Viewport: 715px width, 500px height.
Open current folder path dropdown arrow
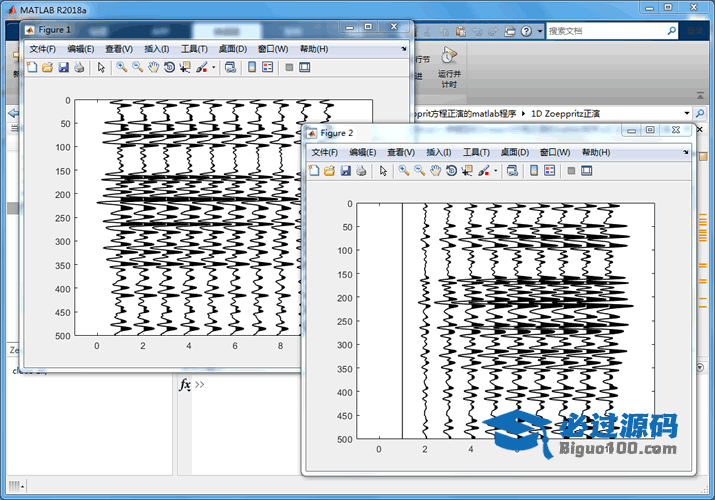[x=687, y=113]
